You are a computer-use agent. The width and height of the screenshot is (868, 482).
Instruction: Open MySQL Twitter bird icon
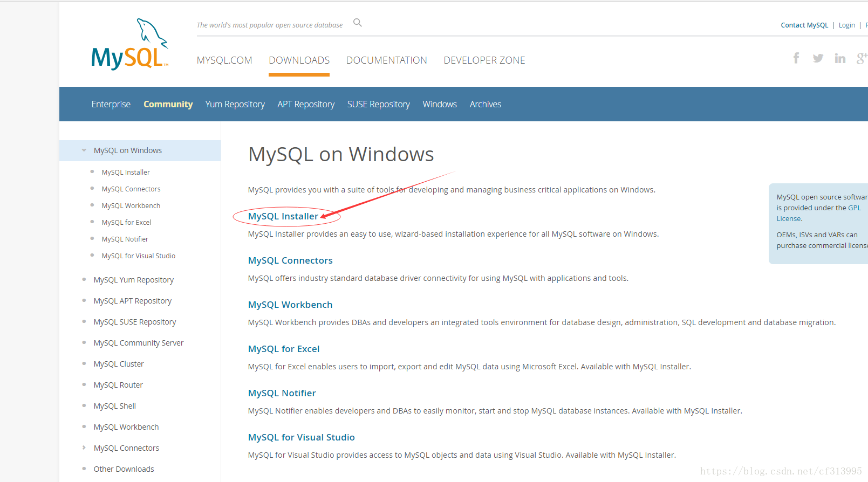(818, 58)
